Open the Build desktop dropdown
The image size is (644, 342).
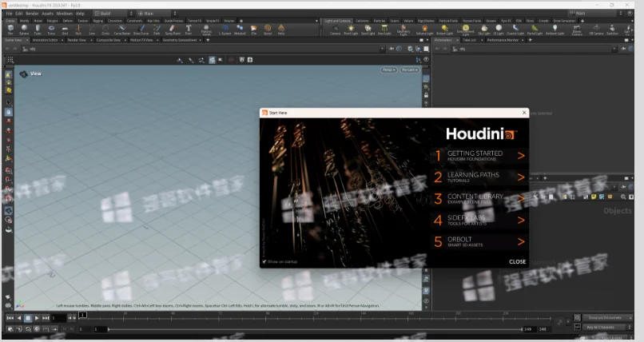click(113, 13)
